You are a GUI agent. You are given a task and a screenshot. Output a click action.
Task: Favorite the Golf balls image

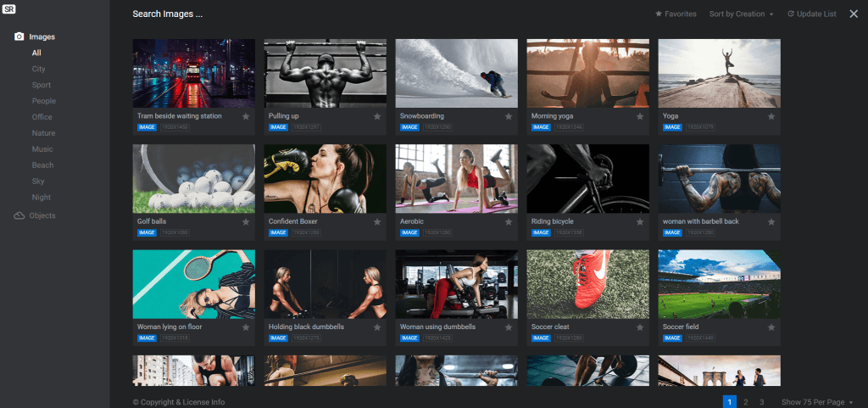[246, 221]
